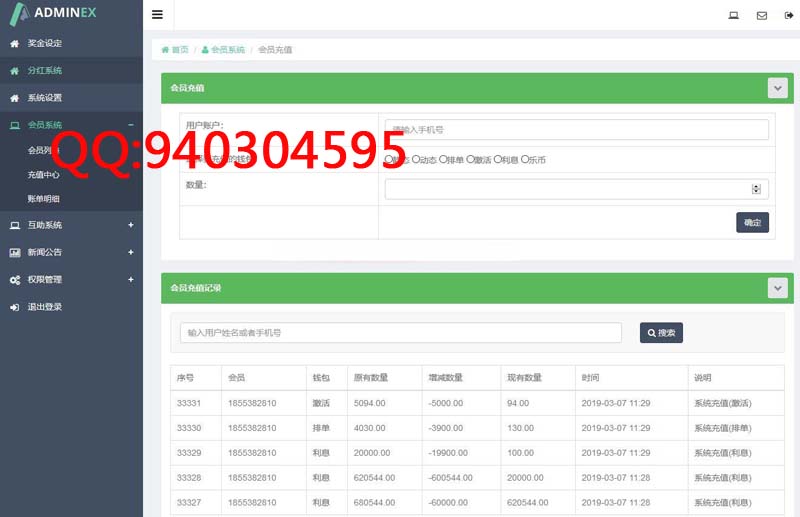Select the 乐币 wallet radio button
The image size is (800, 517).
[x=525, y=160]
